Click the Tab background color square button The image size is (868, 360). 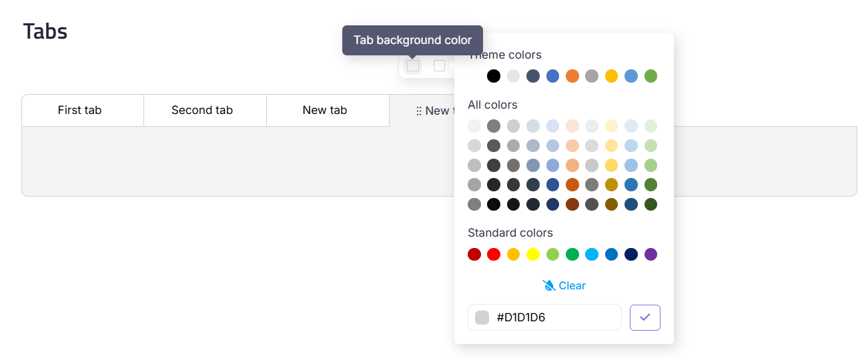pyautogui.click(x=413, y=66)
